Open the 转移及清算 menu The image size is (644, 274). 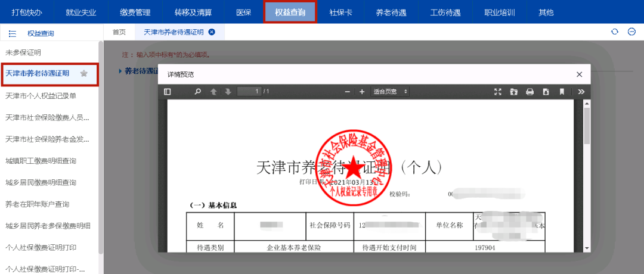(193, 12)
